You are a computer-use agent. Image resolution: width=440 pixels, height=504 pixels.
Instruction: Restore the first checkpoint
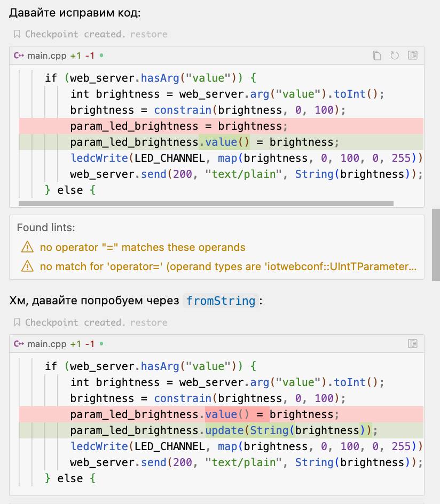(148, 34)
